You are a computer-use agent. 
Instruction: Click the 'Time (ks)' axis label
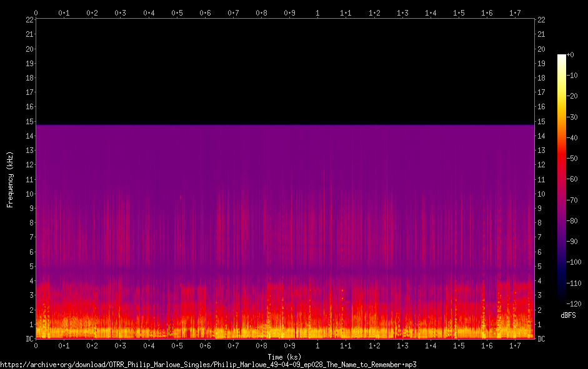pyautogui.click(x=285, y=357)
